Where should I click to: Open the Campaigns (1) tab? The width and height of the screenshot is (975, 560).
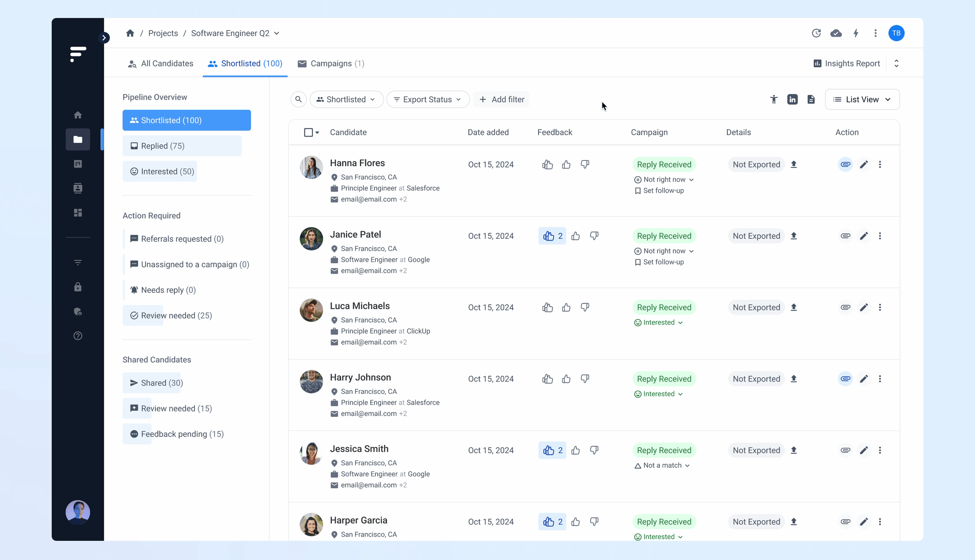click(x=331, y=63)
